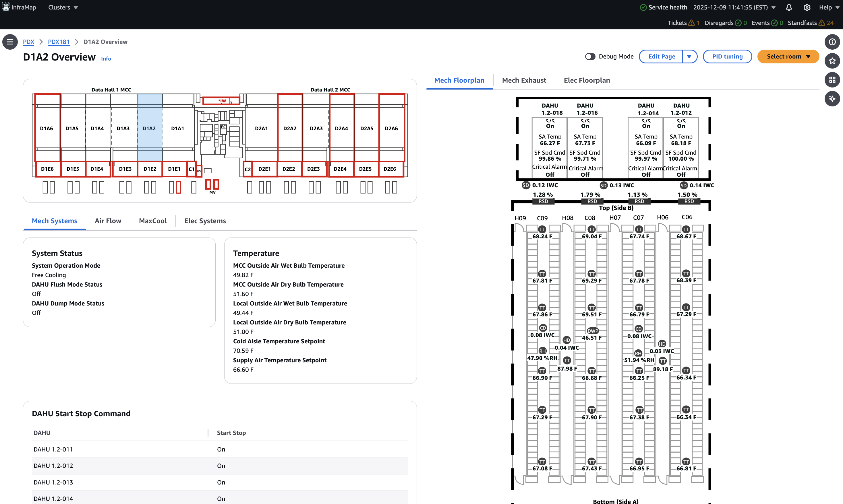Open settings gear in top bar
843x504 pixels.
807,7
